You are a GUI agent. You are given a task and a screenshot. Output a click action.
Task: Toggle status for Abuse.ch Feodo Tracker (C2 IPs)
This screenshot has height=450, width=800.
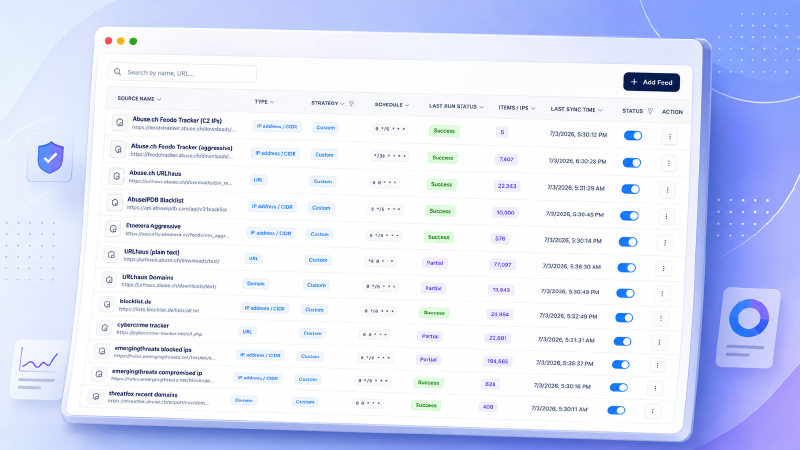tap(633, 136)
